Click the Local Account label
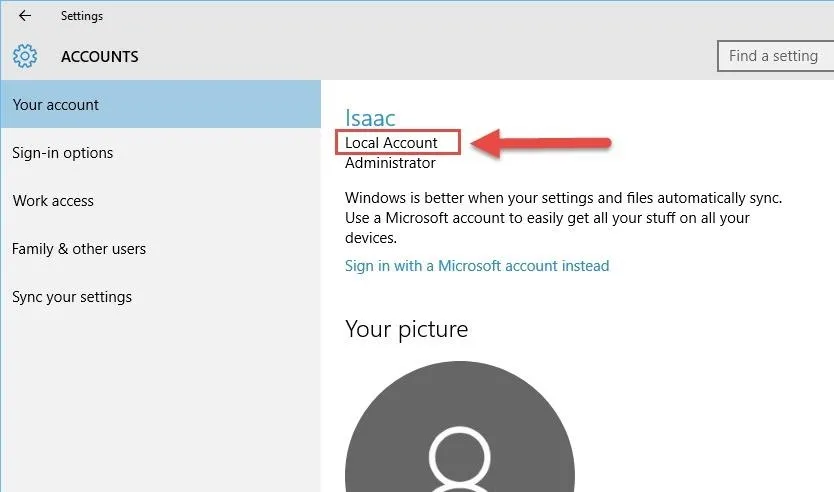This screenshot has height=492, width=834. click(x=391, y=143)
